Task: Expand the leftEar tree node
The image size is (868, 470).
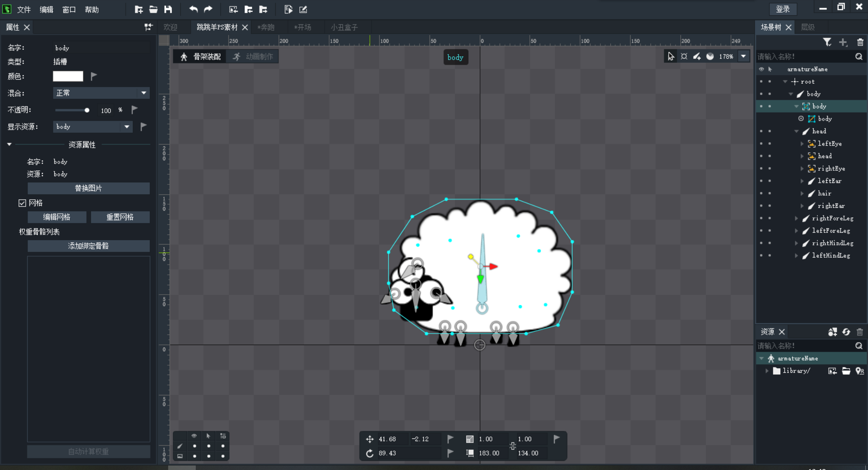Action: (802, 181)
